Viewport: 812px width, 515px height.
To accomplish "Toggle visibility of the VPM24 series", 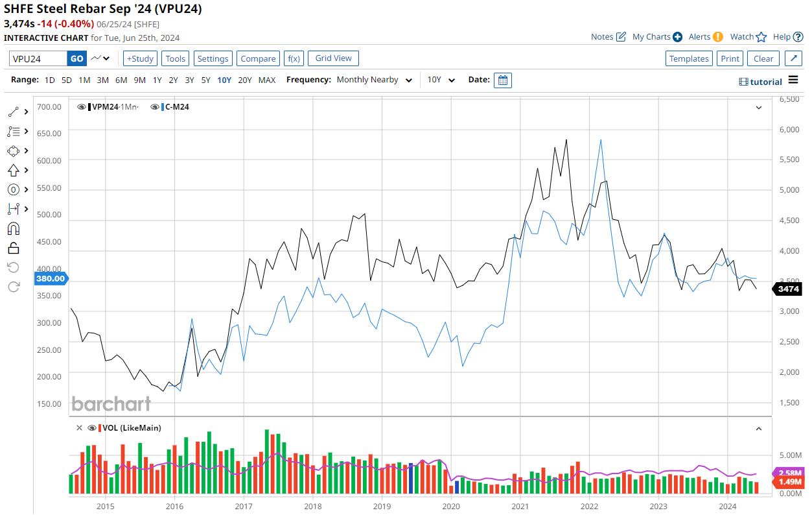I will [82, 107].
